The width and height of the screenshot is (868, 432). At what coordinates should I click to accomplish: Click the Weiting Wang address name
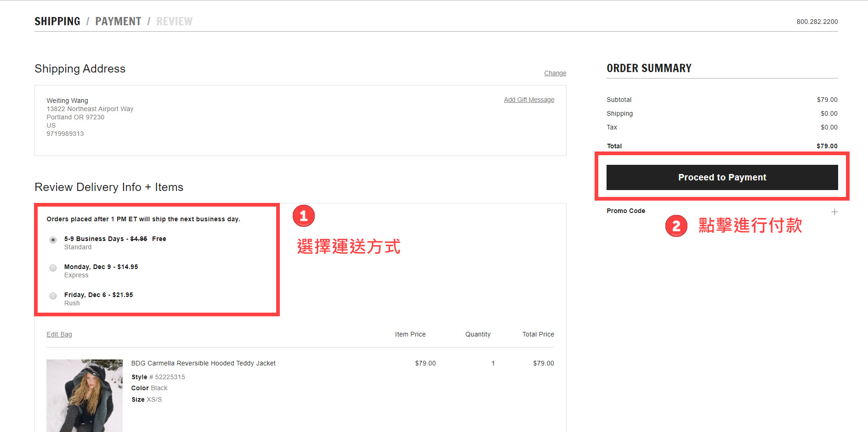(67, 101)
